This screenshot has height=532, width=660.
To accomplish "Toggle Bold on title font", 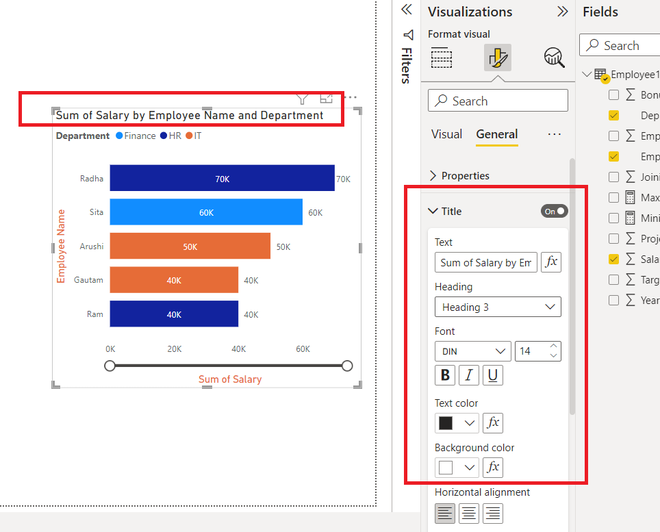I will tap(445, 375).
